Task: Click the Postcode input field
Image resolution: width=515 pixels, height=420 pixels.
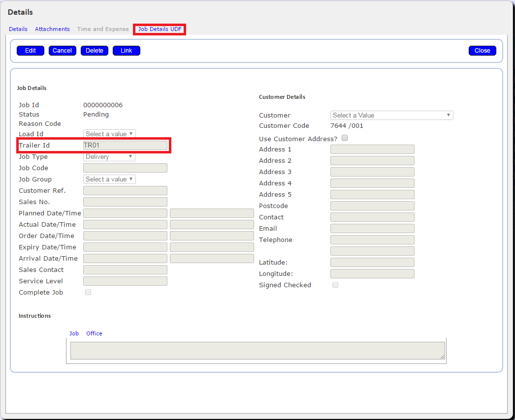Action: (x=372, y=206)
